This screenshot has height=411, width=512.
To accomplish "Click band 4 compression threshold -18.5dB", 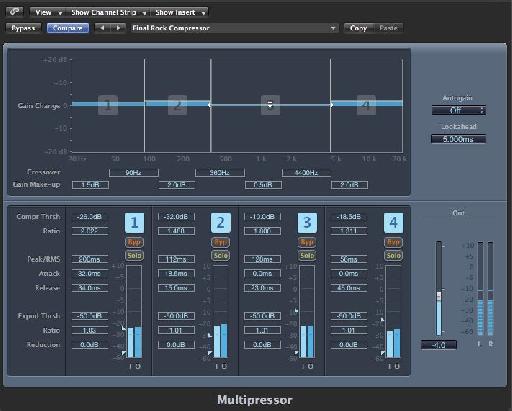I will [x=349, y=217].
